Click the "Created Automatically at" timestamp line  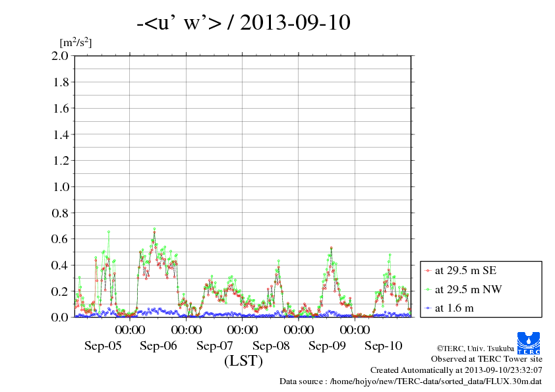(456, 370)
